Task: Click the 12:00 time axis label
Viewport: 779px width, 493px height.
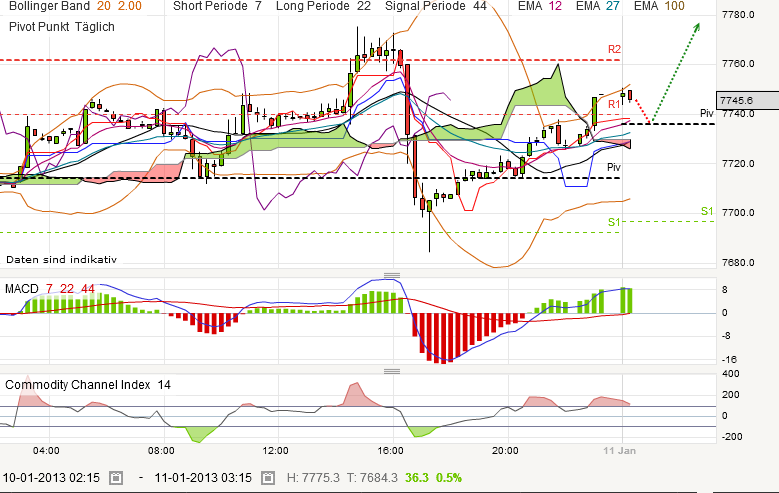Action: (275, 451)
